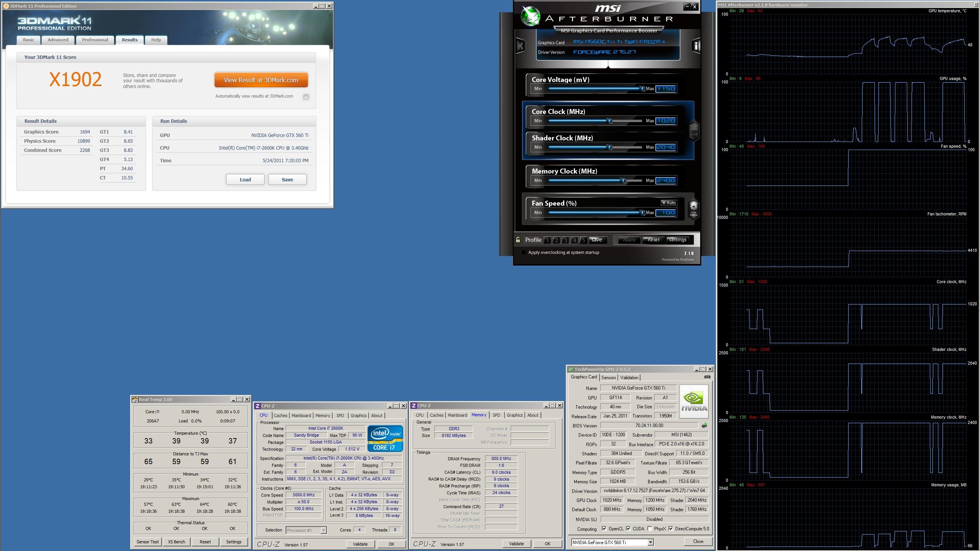
Task: Open Afterburner Settings
Action: [677, 240]
